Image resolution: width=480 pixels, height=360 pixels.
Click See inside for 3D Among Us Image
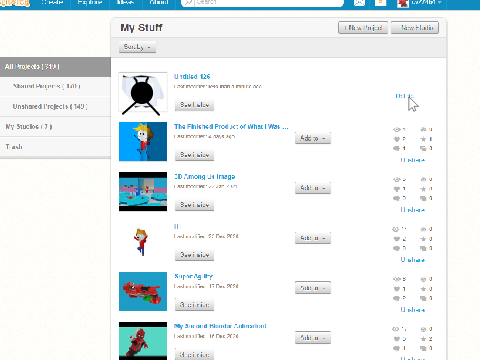click(194, 205)
